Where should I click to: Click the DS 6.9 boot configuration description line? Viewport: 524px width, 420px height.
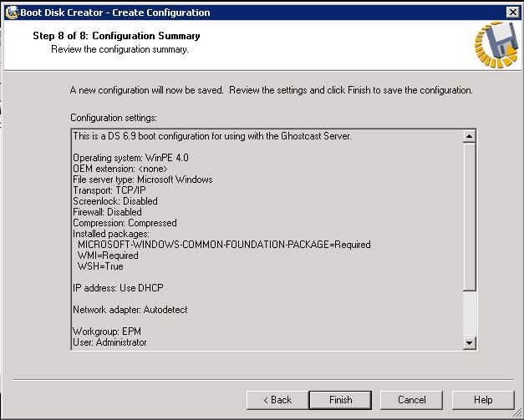[212, 136]
